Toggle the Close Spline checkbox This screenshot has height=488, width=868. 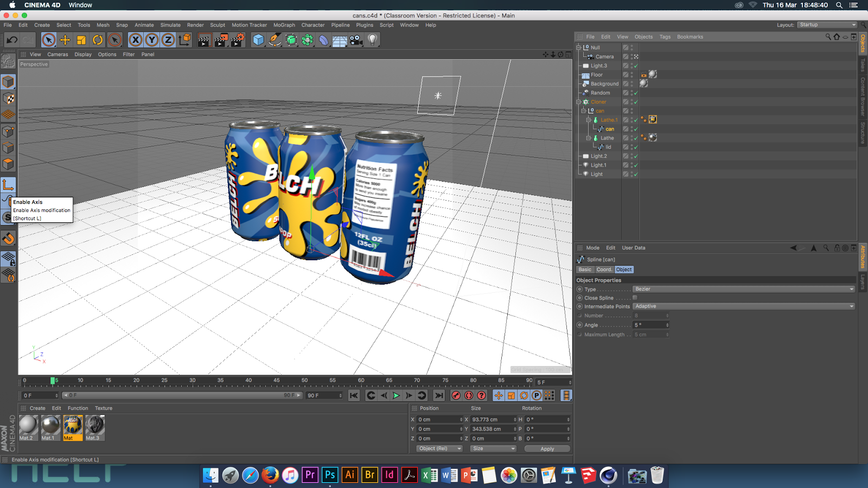click(635, 298)
